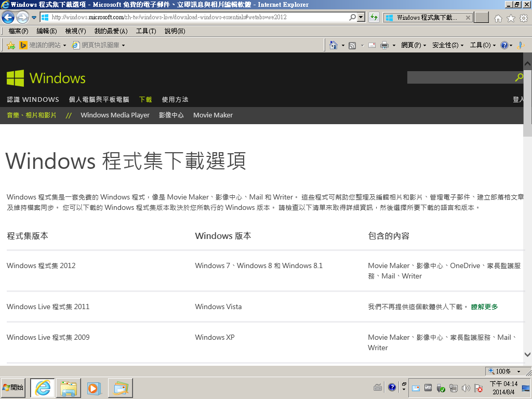Open the Windows Media Player taskbar icon
Screen dimensions: 532x399
click(95, 388)
